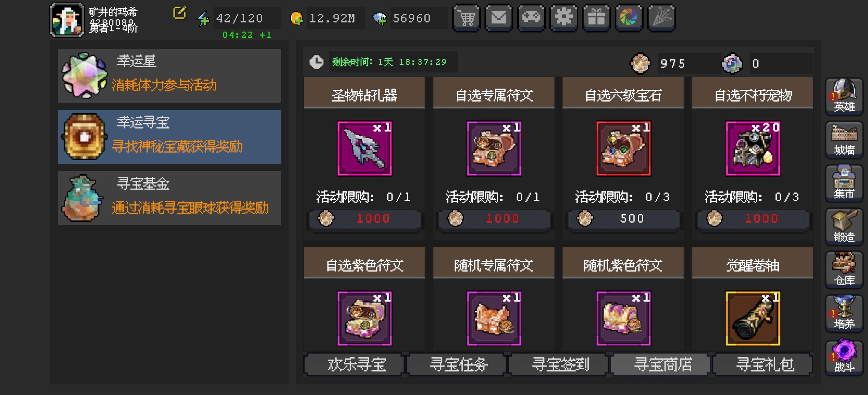Image resolution: width=868 pixels, height=395 pixels.
Task: Select the 幸运星 event entry
Action: [169, 76]
